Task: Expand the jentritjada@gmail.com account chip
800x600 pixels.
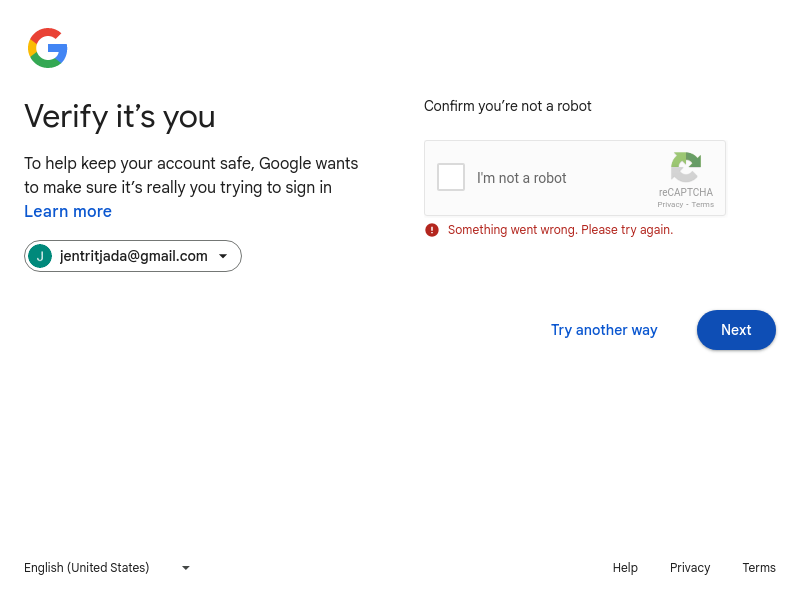Action: click(x=133, y=256)
